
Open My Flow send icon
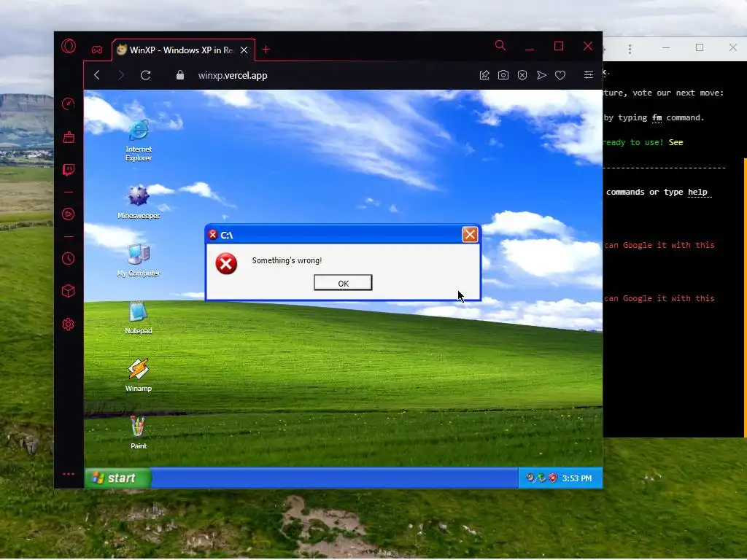pyautogui.click(x=542, y=75)
